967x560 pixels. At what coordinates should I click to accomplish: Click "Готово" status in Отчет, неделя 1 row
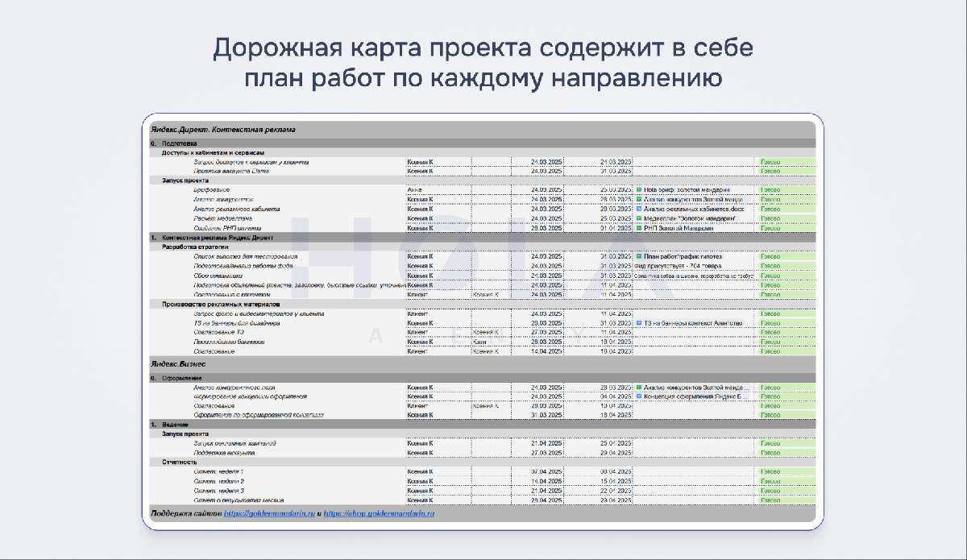pyautogui.click(x=785, y=471)
